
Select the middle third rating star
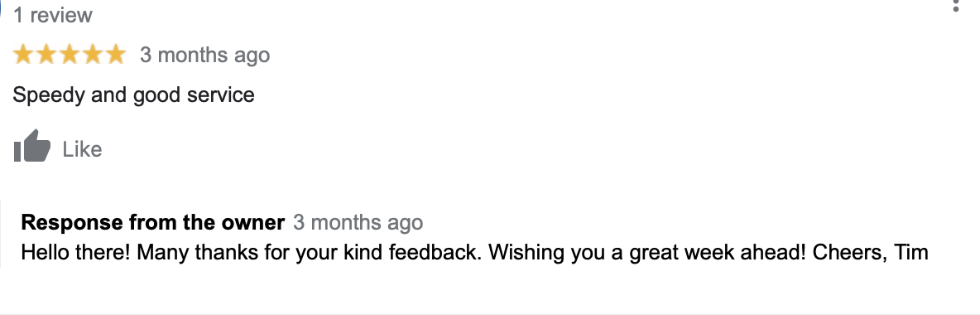[x=70, y=55]
